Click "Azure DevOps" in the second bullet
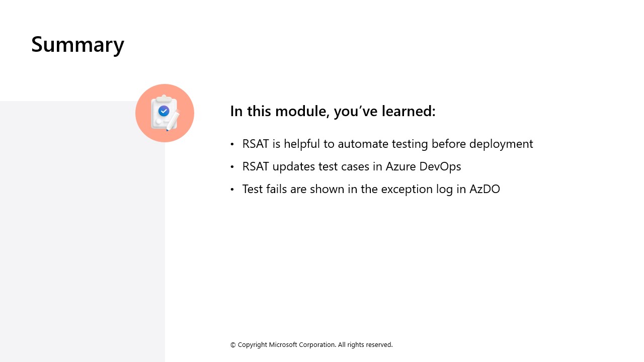Image resolution: width=644 pixels, height=362 pixels. pyautogui.click(x=423, y=166)
